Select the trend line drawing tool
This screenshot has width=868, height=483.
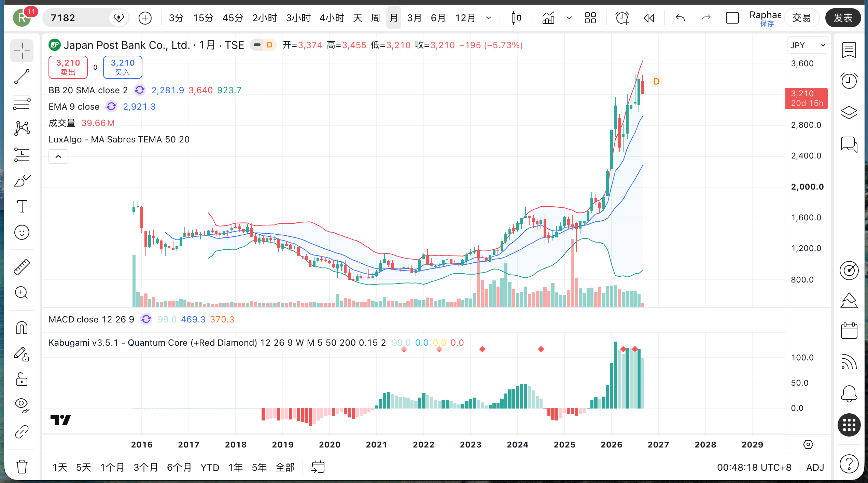click(22, 77)
